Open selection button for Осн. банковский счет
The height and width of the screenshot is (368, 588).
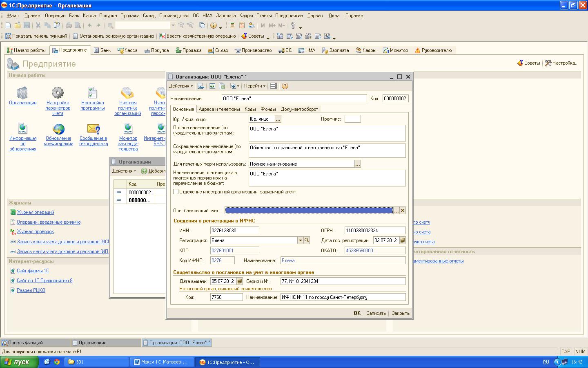pyautogui.click(x=396, y=210)
